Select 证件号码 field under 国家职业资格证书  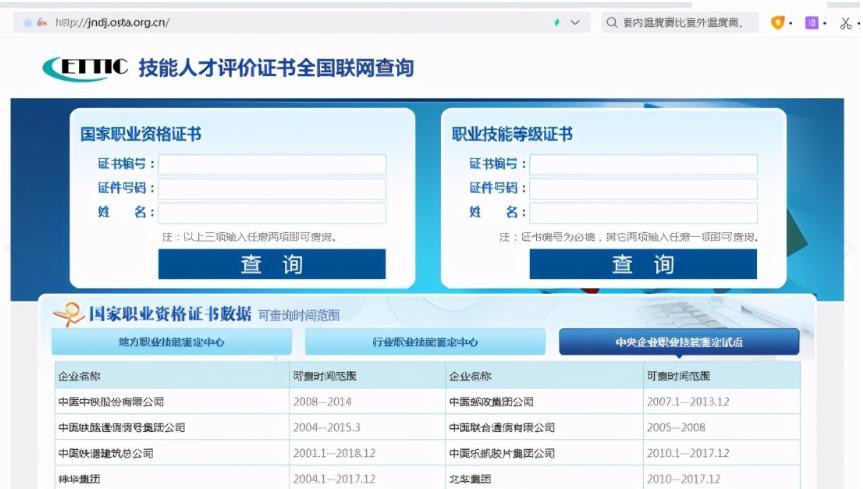tap(272, 188)
